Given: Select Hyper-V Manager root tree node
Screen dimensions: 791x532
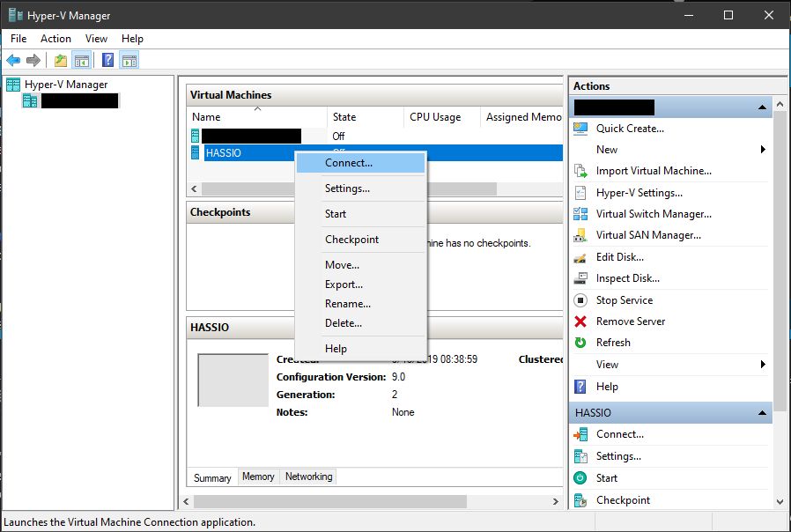Looking at the screenshot, I should coord(66,85).
